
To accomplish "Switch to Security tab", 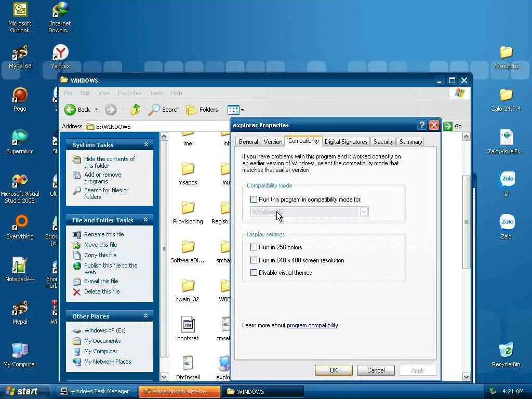I will pos(383,142).
